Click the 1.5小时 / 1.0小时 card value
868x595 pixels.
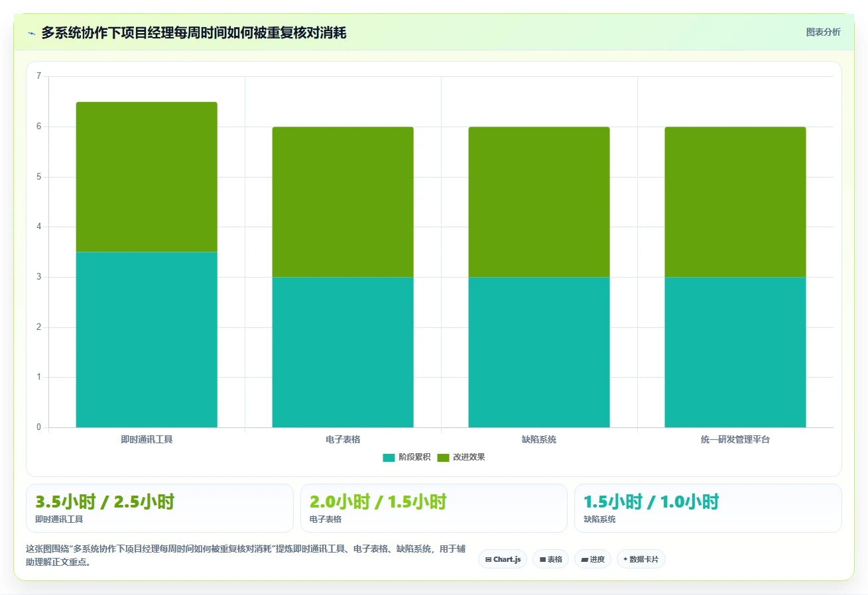(651, 502)
